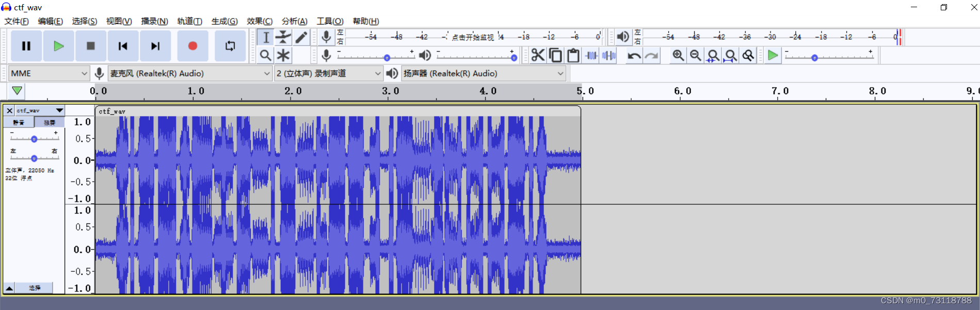The image size is (980, 310).
Task: Skip to end of the track
Action: [155, 46]
